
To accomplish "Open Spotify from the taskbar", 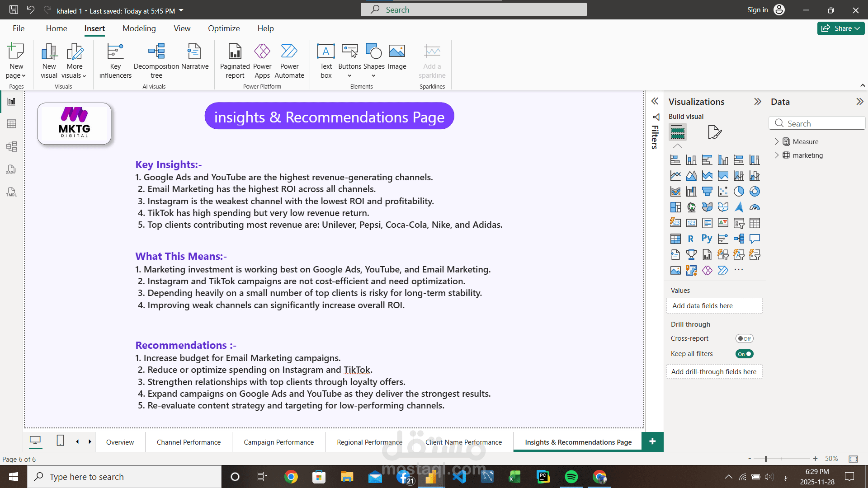I will 571,477.
